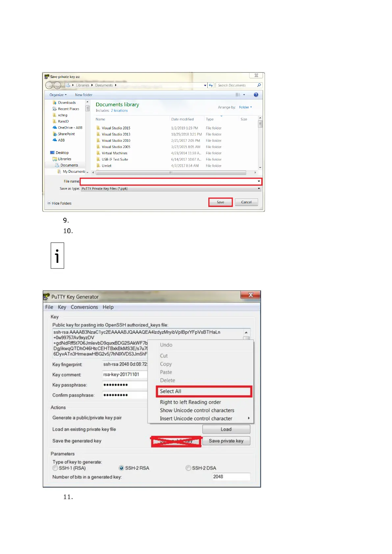Expand the File name dropdown arrow

pos(259,181)
